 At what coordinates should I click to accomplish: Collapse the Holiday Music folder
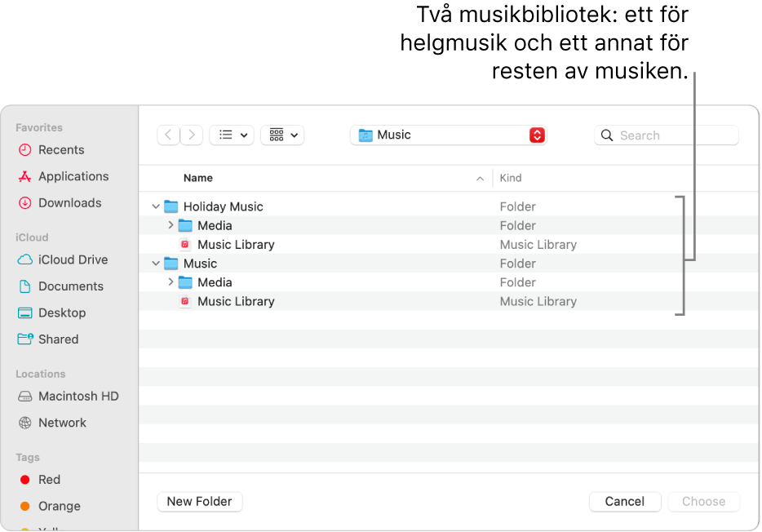[x=156, y=207]
